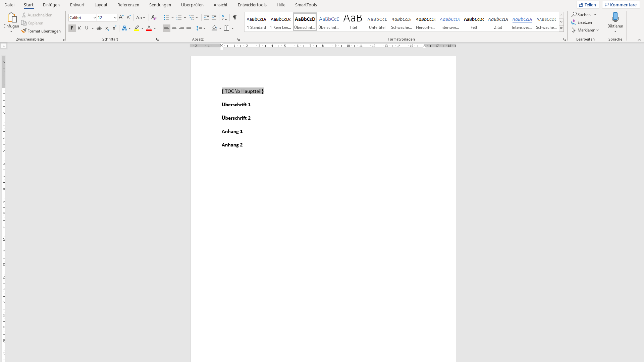
Task: Decrease paragraph indent
Action: [207, 17]
